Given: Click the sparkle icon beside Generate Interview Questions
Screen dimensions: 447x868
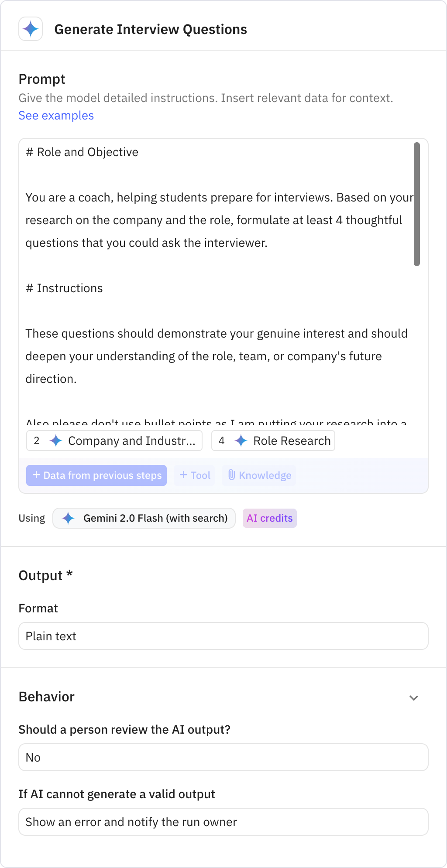Looking at the screenshot, I should click(31, 29).
